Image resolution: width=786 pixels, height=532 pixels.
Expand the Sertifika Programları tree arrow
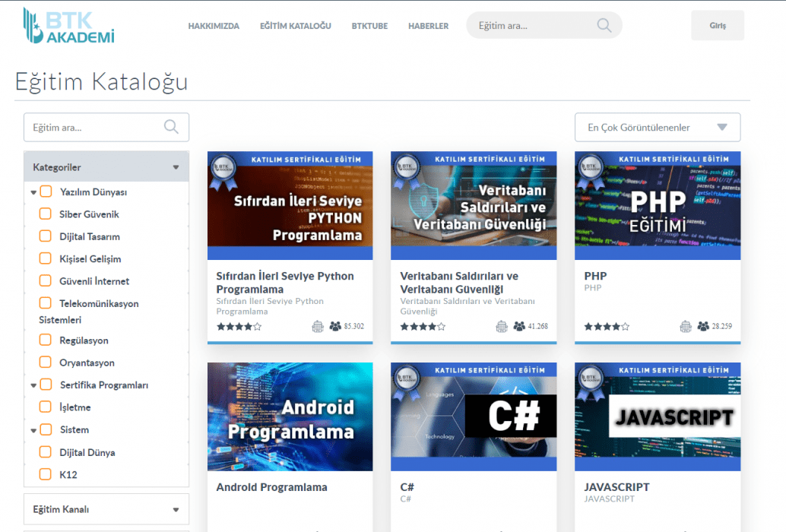[x=33, y=386]
